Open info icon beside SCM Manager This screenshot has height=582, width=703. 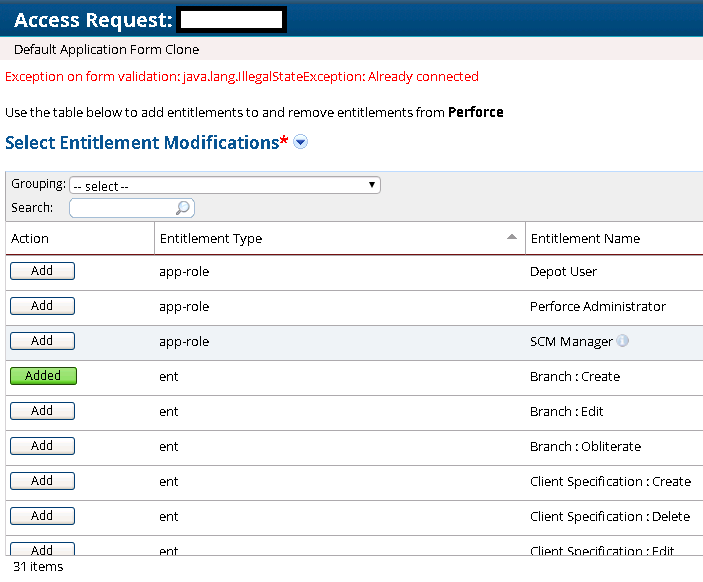(622, 341)
